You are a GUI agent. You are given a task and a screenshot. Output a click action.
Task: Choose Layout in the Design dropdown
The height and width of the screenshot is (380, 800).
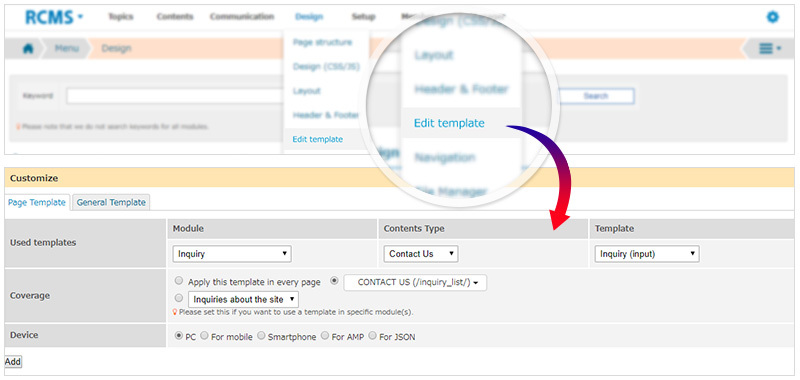tap(307, 91)
